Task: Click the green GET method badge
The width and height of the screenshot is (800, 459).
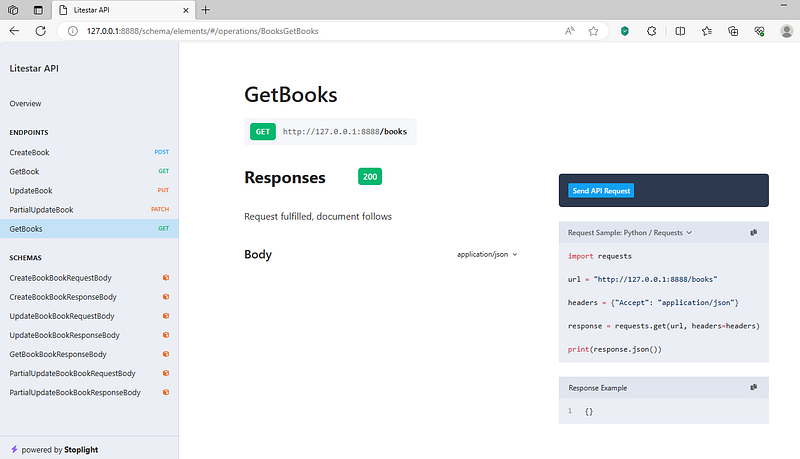Action: 263,132
